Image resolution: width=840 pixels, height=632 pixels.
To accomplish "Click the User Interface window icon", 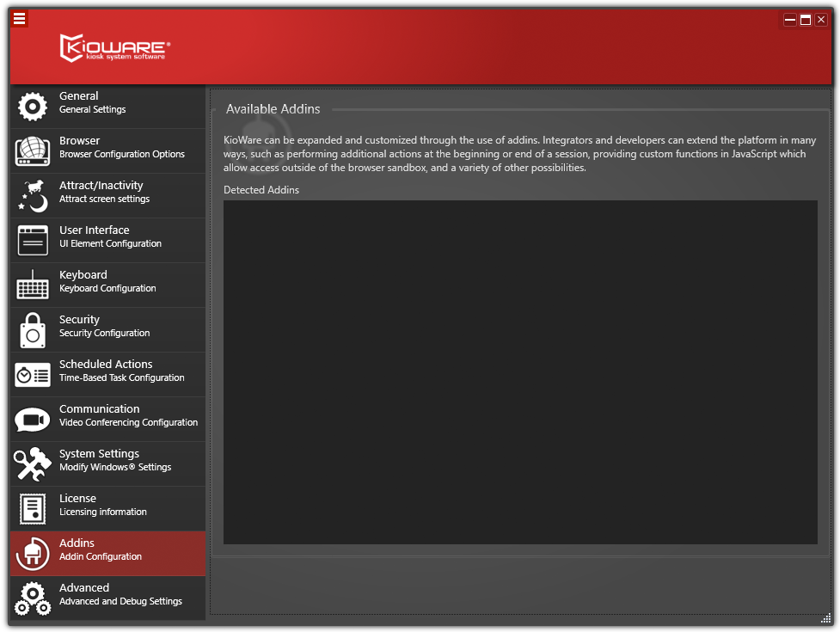I will pyautogui.click(x=33, y=240).
